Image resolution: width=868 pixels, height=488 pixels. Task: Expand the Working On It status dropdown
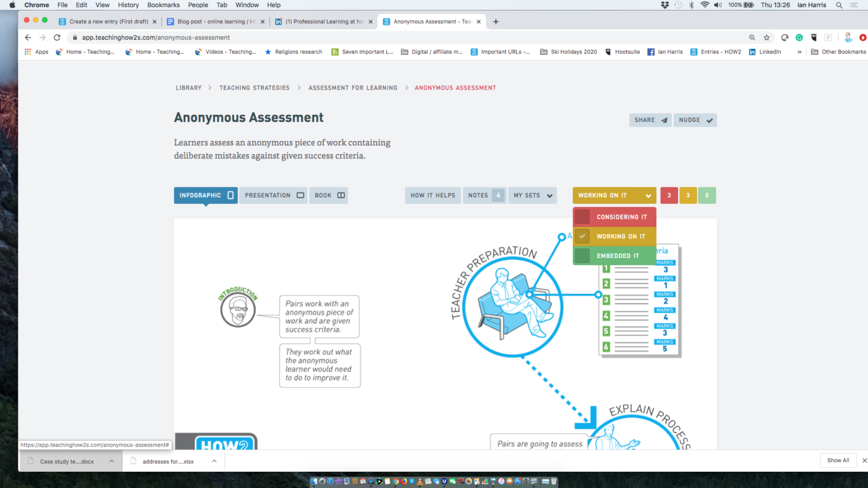tap(614, 195)
